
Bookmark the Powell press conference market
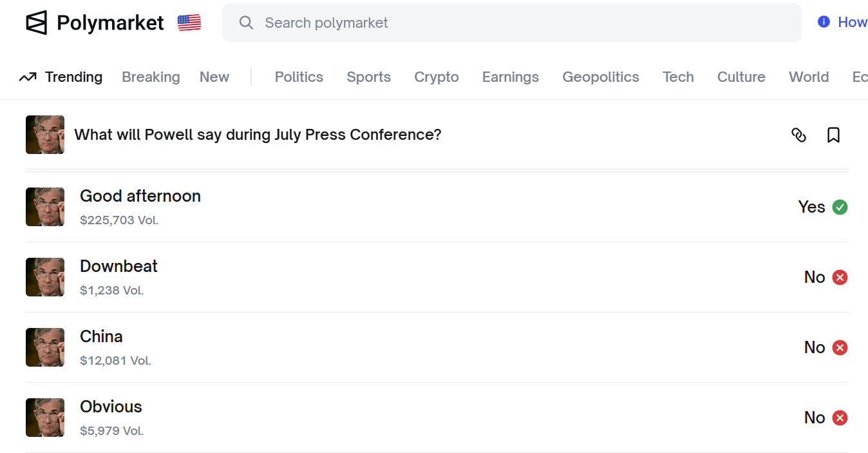point(833,135)
